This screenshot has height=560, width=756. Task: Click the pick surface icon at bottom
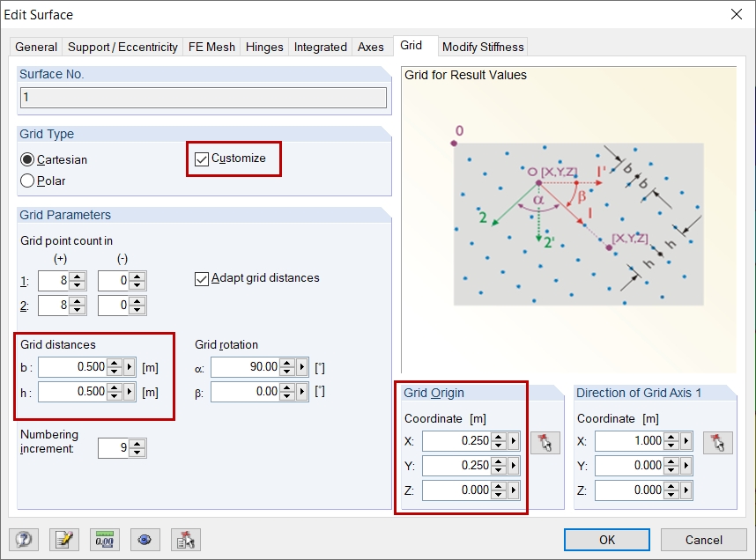pos(186,539)
